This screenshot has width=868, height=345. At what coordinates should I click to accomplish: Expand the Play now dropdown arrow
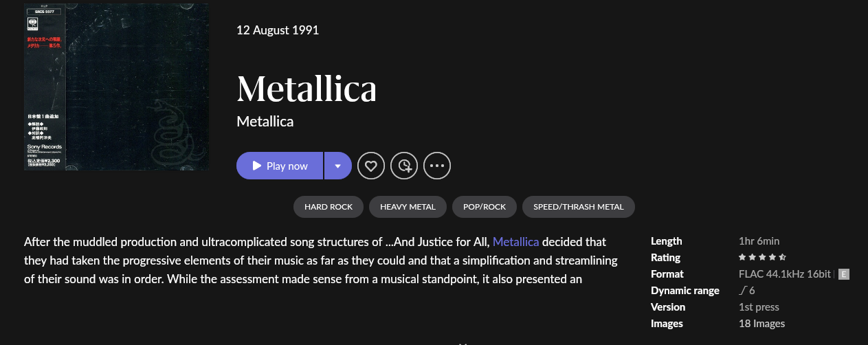coord(337,166)
